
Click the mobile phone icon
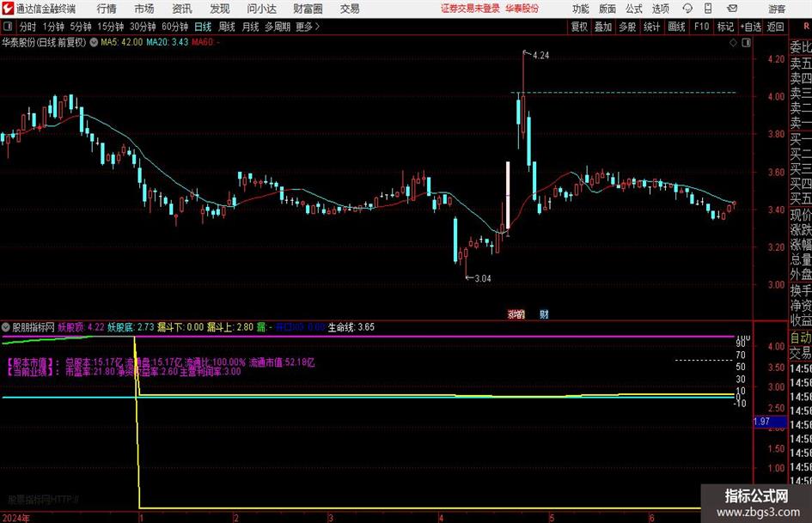[x=708, y=9]
